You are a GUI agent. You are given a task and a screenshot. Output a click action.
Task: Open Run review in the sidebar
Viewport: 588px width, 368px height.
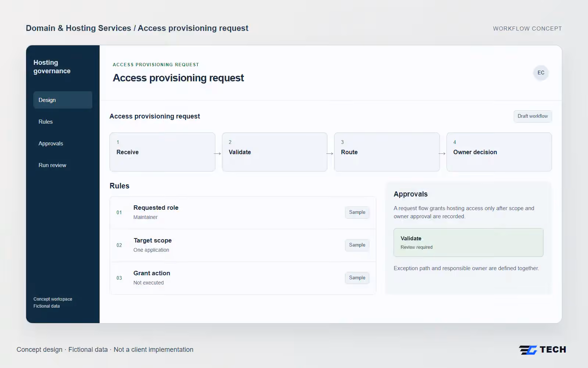pyautogui.click(x=63, y=165)
